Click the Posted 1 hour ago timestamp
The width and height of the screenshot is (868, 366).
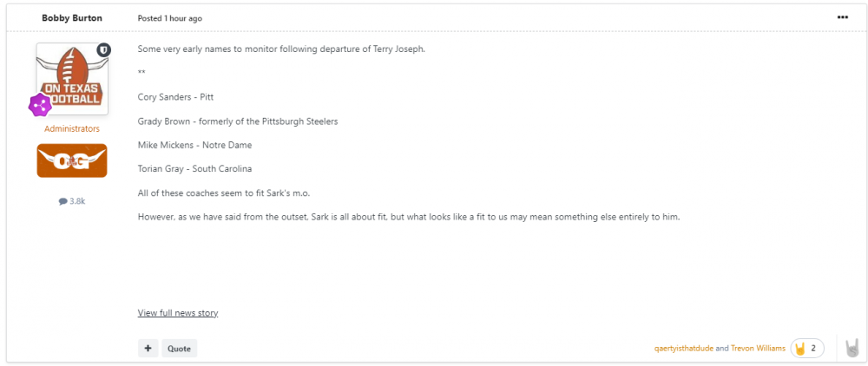(169, 18)
